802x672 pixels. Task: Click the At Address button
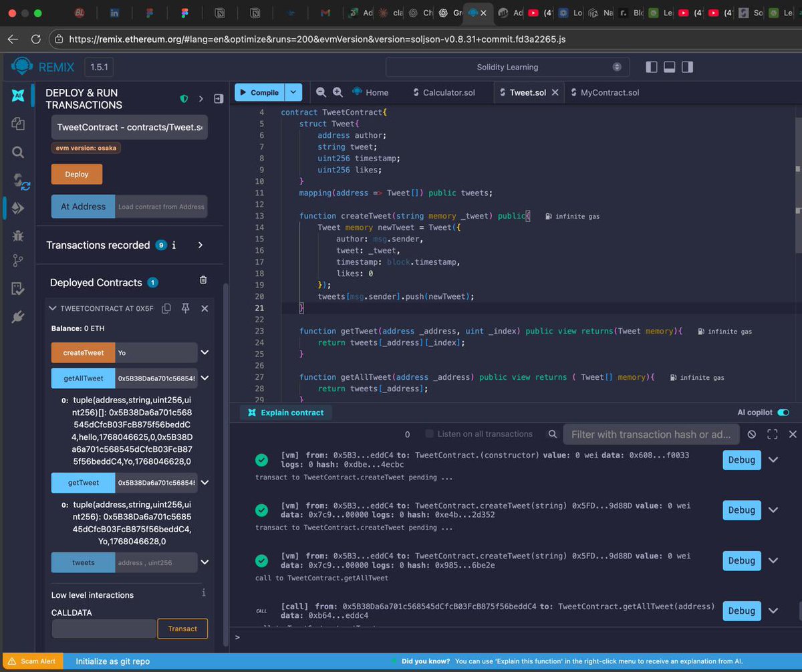(x=84, y=206)
